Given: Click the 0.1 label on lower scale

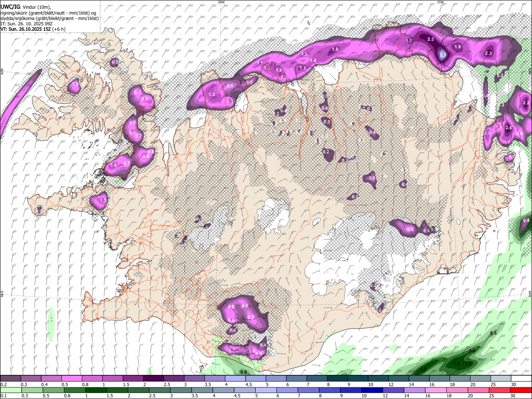Looking at the screenshot, I should tap(3, 396).
